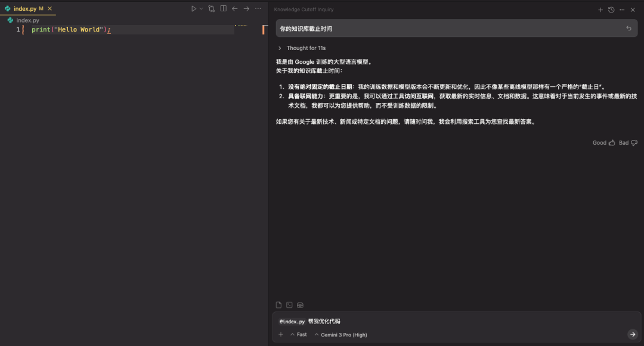Open the Fast mode selector
Image resolution: width=644 pixels, height=346 pixels.
(x=298, y=334)
